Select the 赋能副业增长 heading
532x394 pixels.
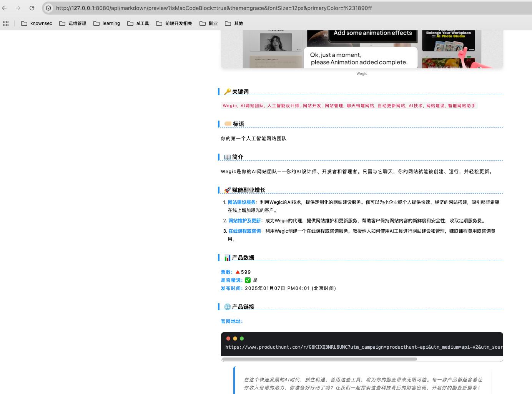[249, 190]
